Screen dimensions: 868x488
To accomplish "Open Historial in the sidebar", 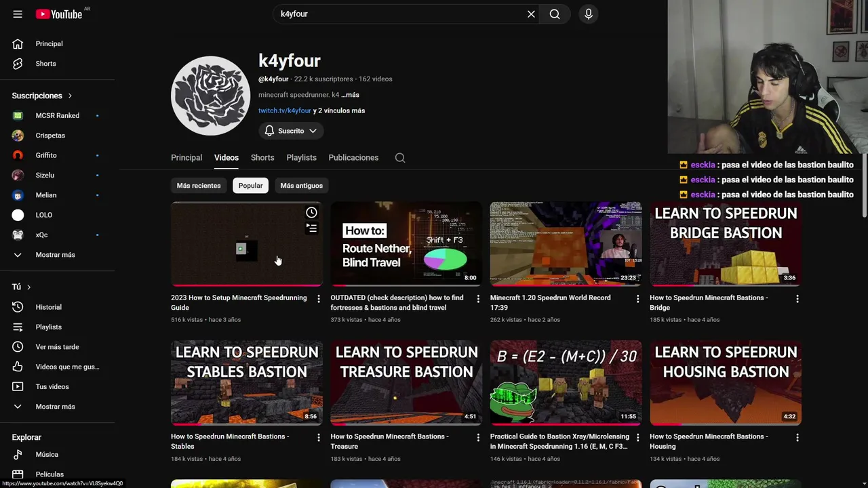I will coord(58,307).
